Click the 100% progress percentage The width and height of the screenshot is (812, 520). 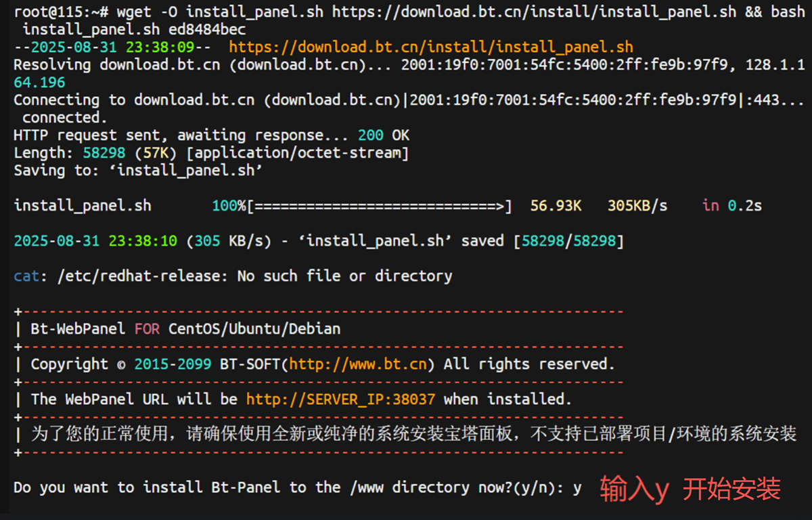pyautogui.click(x=229, y=206)
